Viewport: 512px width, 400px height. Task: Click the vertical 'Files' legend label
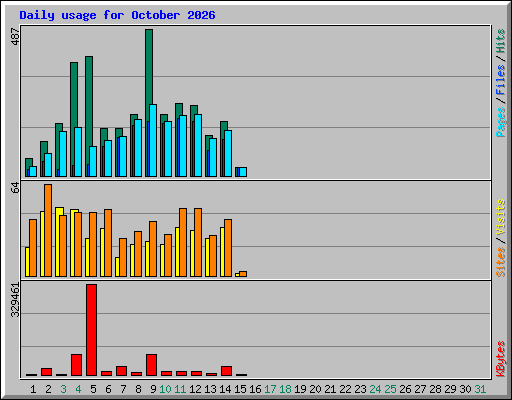coord(501,79)
